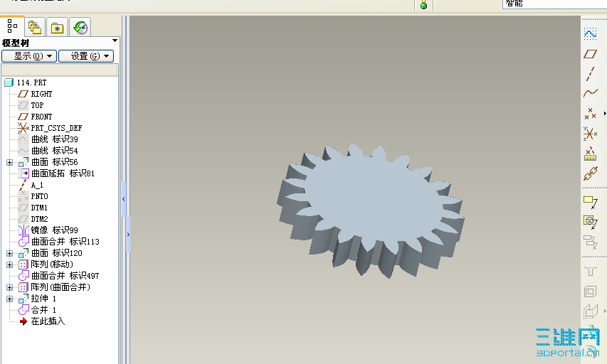The image size is (607, 364).
Task: Click the green status light icon
Action: [423, 6]
